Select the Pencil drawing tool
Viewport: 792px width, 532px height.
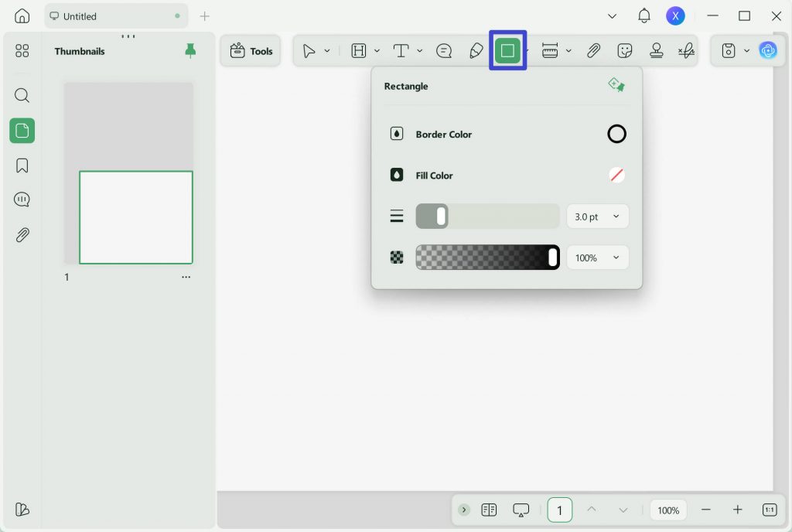click(476, 51)
